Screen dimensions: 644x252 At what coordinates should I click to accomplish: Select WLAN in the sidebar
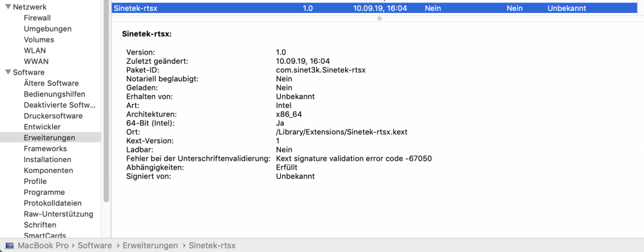[35, 51]
